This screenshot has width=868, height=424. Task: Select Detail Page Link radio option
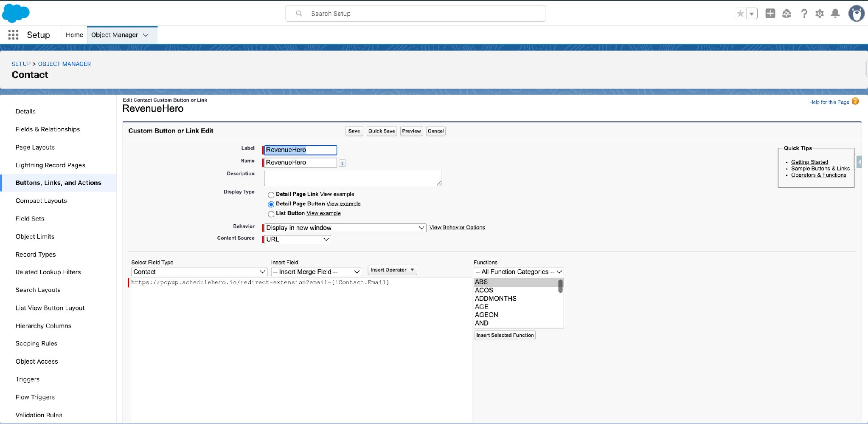(271, 195)
